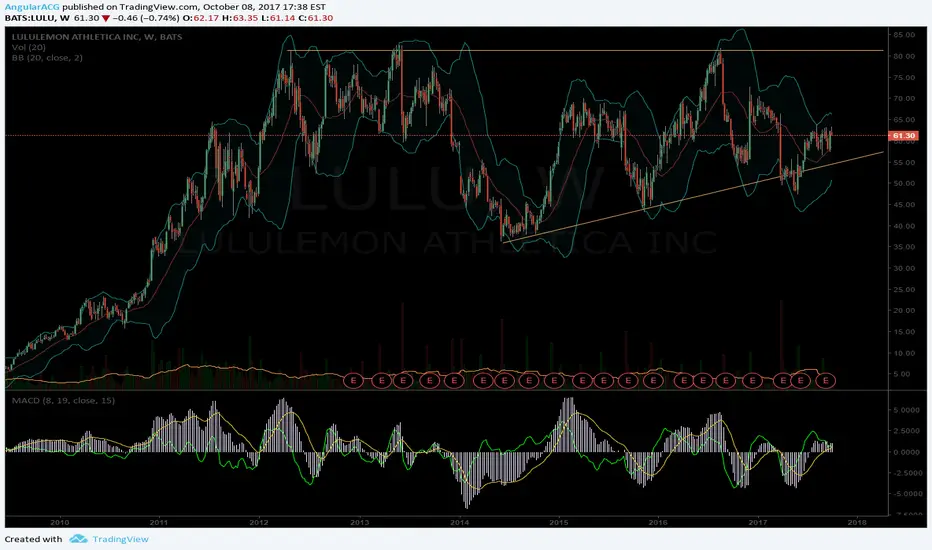Click the 2010 year label on time axis
932x550 pixels.
pyautogui.click(x=59, y=523)
